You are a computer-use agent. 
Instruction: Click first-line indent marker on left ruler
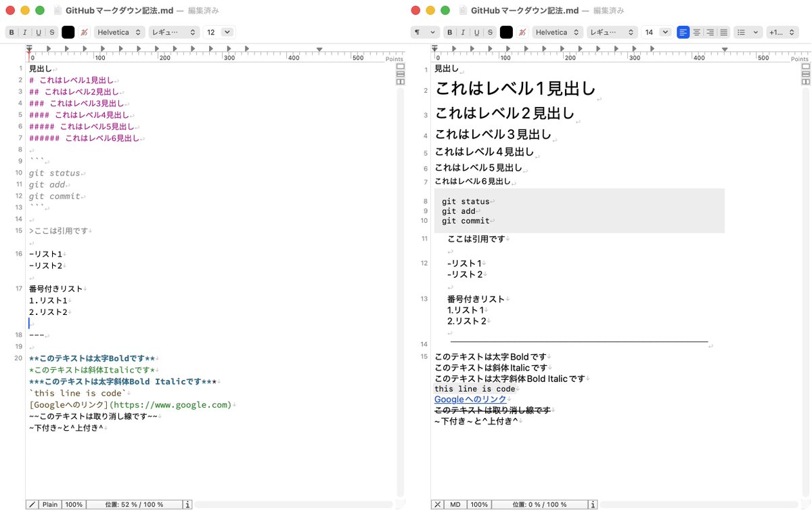[29, 49]
